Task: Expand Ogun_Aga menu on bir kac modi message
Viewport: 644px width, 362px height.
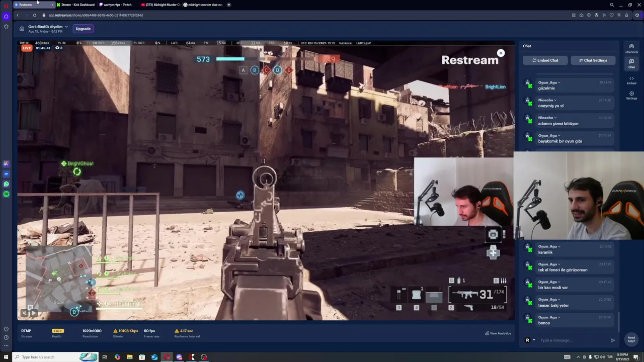Action: click(559, 282)
